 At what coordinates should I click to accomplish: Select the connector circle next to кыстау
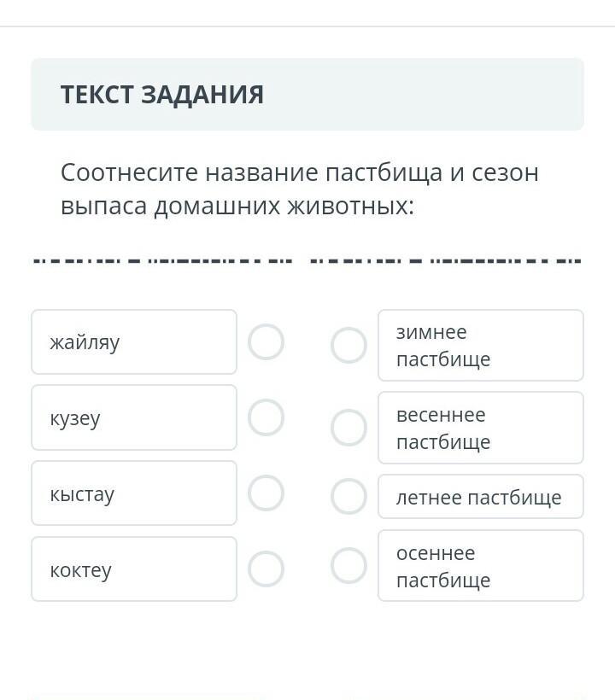[266, 493]
